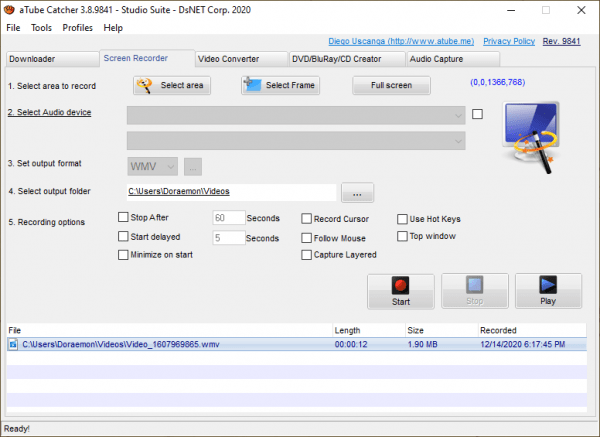Click the output folder browse button
The width and height of the screenshot is (600, 437).
pyautogui.click(x=357, y=192)
